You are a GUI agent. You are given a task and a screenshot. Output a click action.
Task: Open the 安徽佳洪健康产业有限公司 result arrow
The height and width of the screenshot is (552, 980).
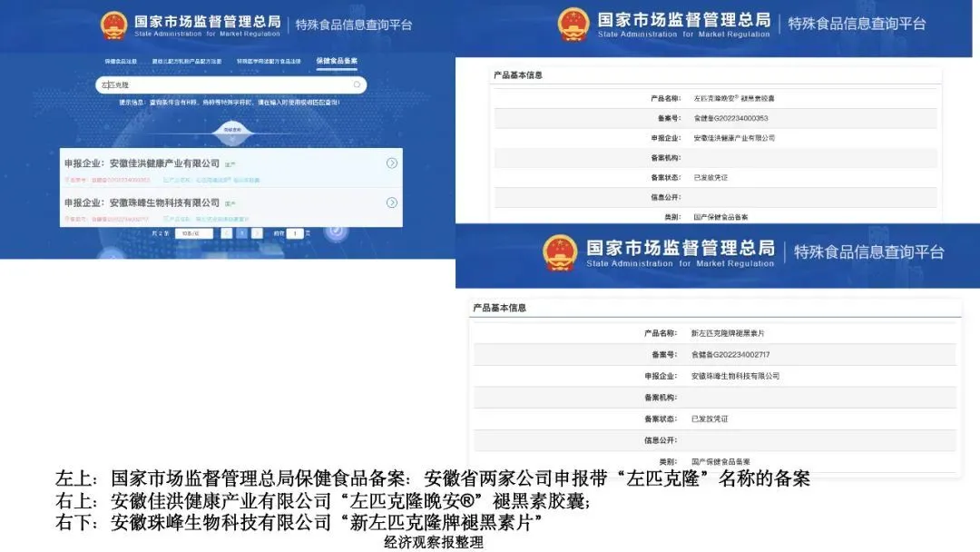(391, 163)
